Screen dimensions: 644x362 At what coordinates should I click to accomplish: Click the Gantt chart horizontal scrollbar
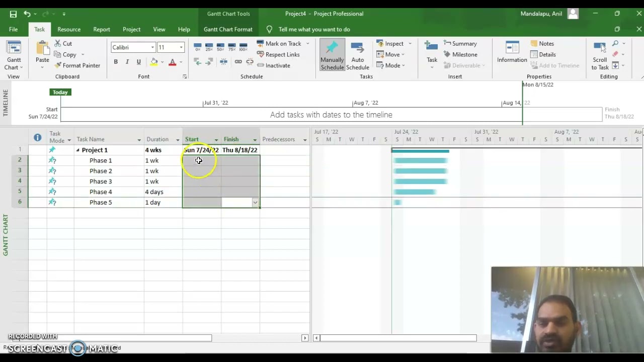[398, 338]
